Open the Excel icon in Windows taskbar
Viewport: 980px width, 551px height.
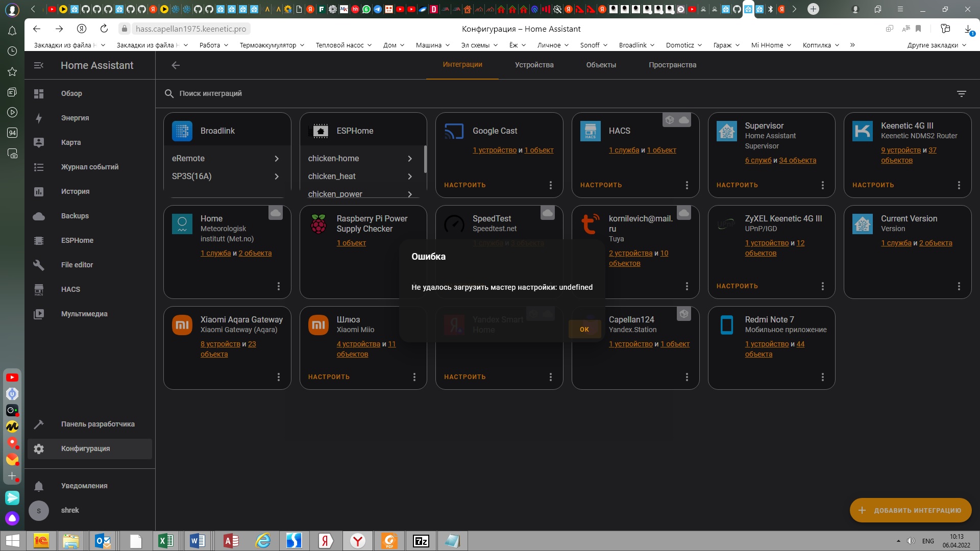click(165, 541)
